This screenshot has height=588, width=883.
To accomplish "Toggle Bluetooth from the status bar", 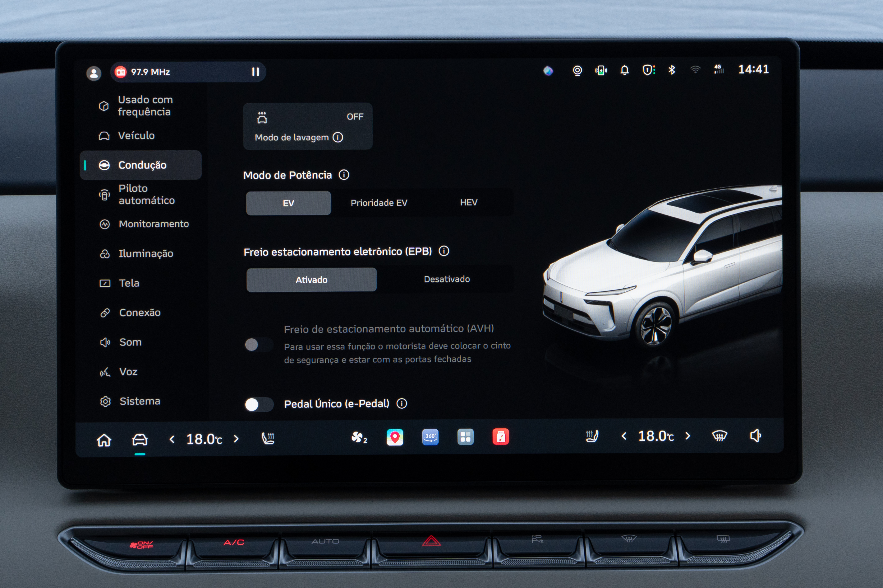I will (x=672, y=70).
